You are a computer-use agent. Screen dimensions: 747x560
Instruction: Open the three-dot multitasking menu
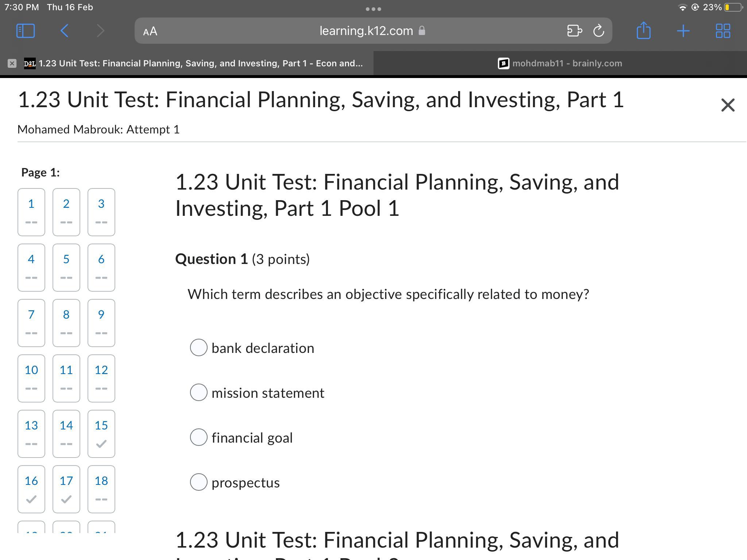coord(373,9)
